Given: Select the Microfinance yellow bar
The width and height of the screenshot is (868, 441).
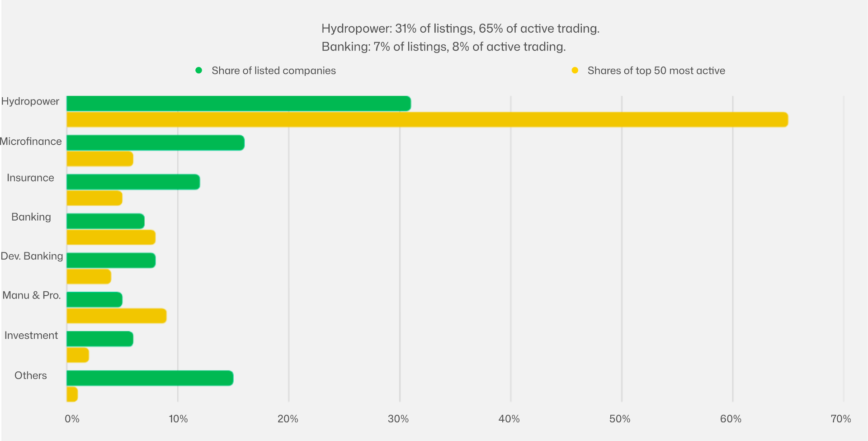Looking at the screenshot, I should tap(99, 159).
